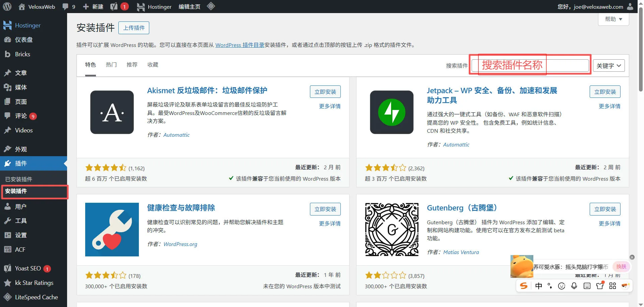Open 媒体 in the sidebar menu
The image size is (644, 307).
click(21, 87)
